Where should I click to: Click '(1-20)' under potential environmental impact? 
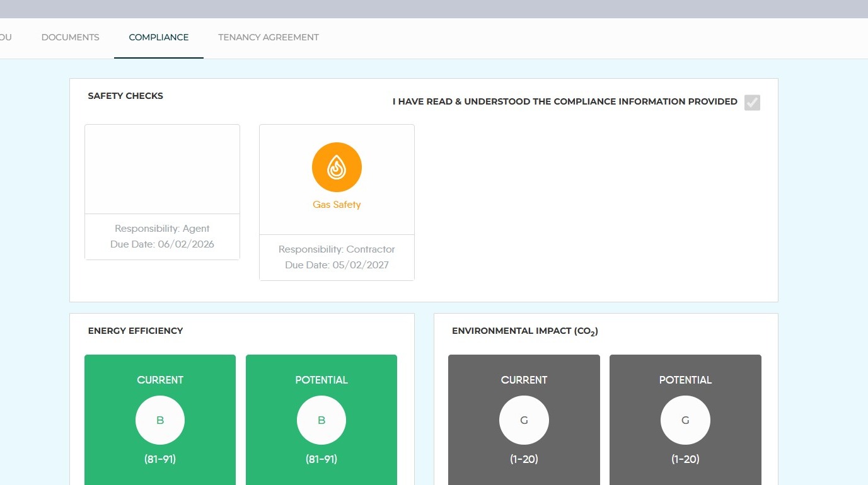685,459
